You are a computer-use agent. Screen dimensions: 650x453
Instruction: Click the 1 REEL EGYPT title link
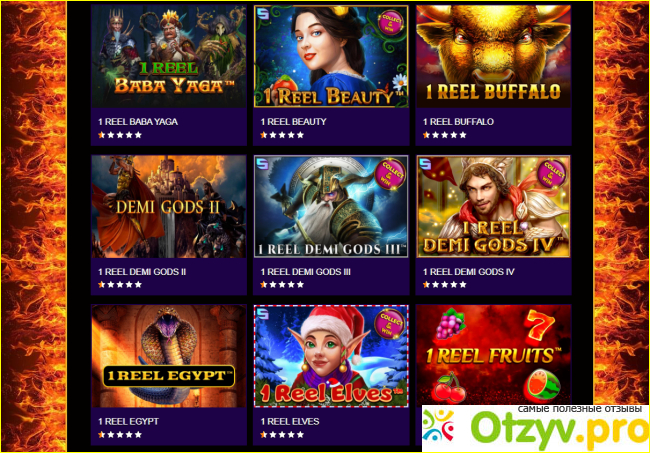(x=128, y=422)
